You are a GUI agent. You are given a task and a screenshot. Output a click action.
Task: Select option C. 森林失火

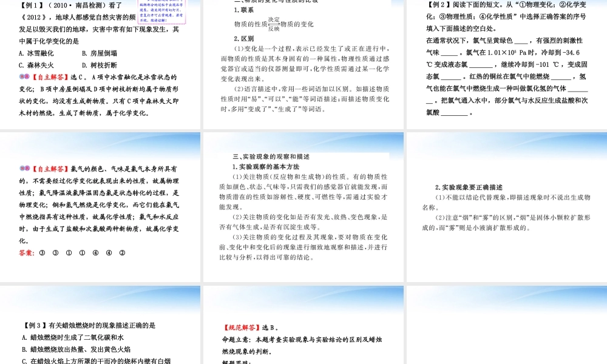[36, 66]
